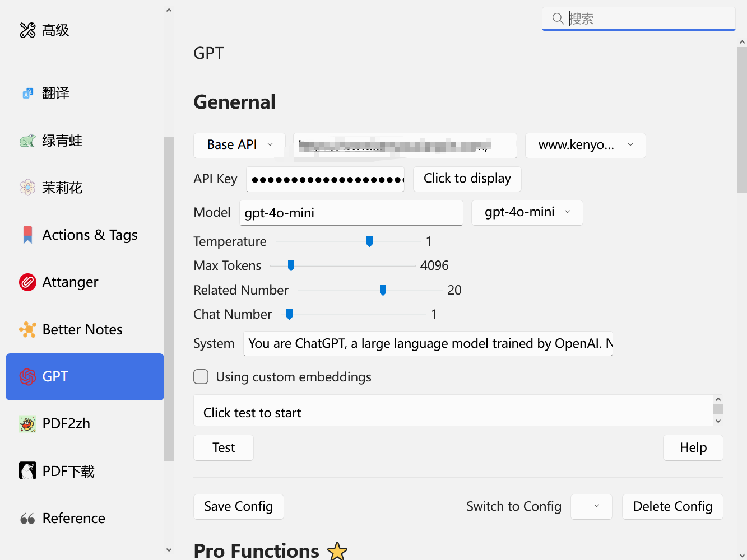Switch to the Actions & Tags pane

pyautogui.click(x=85, y=235)
